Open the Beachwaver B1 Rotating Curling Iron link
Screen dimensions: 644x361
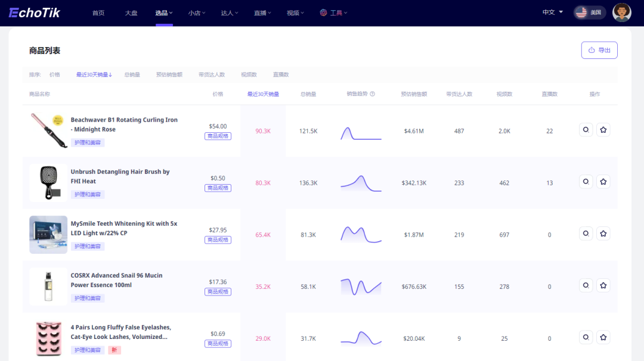124,125
